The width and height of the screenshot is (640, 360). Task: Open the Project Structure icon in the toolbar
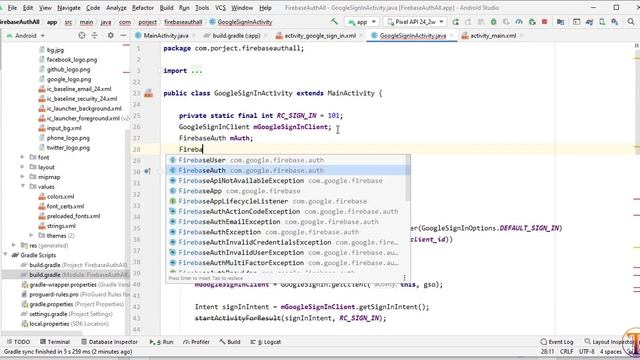click(560, 22)
